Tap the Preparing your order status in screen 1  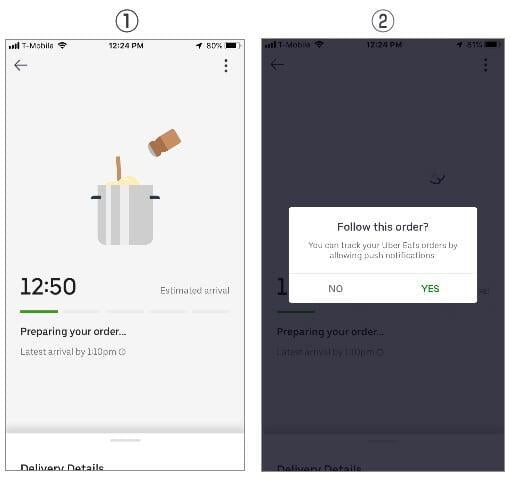(x=73, y=332)
